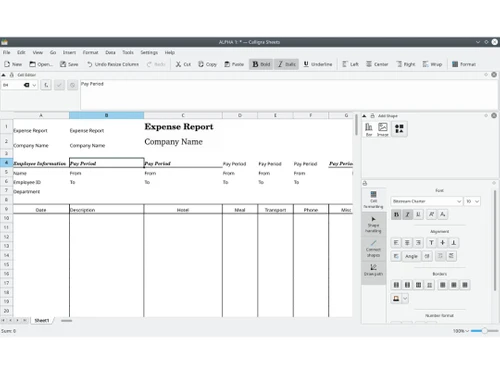
Task: Align right in the Alignment section
Action: [418, 243]
